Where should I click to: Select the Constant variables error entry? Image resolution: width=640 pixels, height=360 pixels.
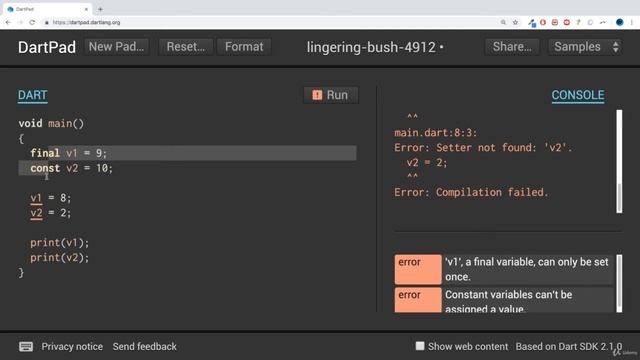pyautogui.click(x=504, y=300)
